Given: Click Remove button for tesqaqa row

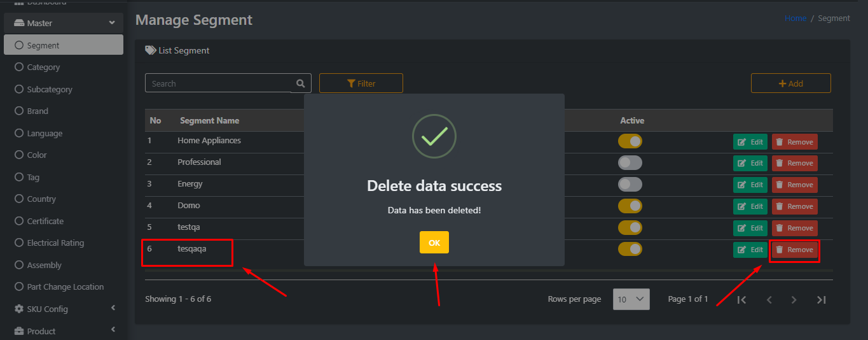Looking at the screenshot, I should pyautogui.click(x=795, y=250).
